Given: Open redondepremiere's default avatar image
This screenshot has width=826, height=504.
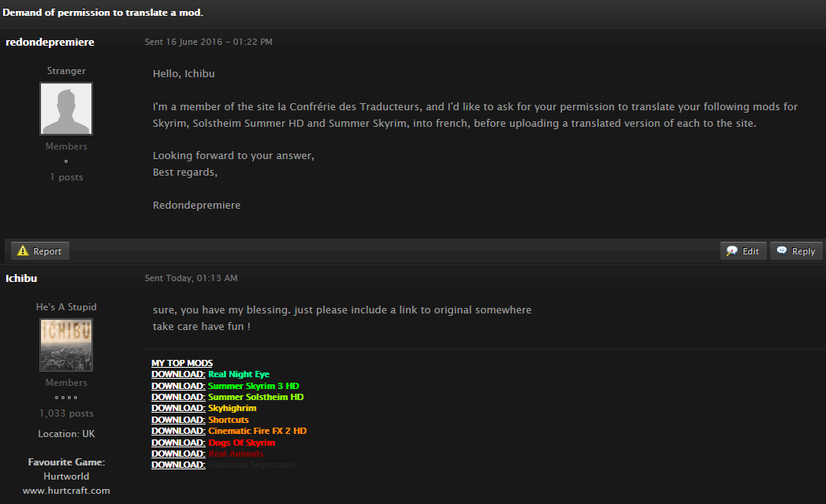Looking at the screenshot, I should pyautogui.click(x=66, y=109).
